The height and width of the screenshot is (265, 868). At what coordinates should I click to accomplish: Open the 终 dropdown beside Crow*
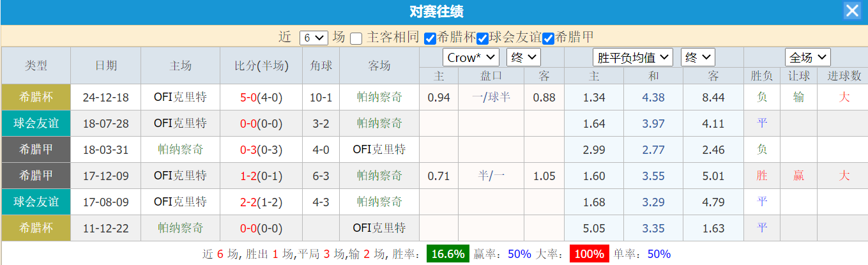point(523,57)
